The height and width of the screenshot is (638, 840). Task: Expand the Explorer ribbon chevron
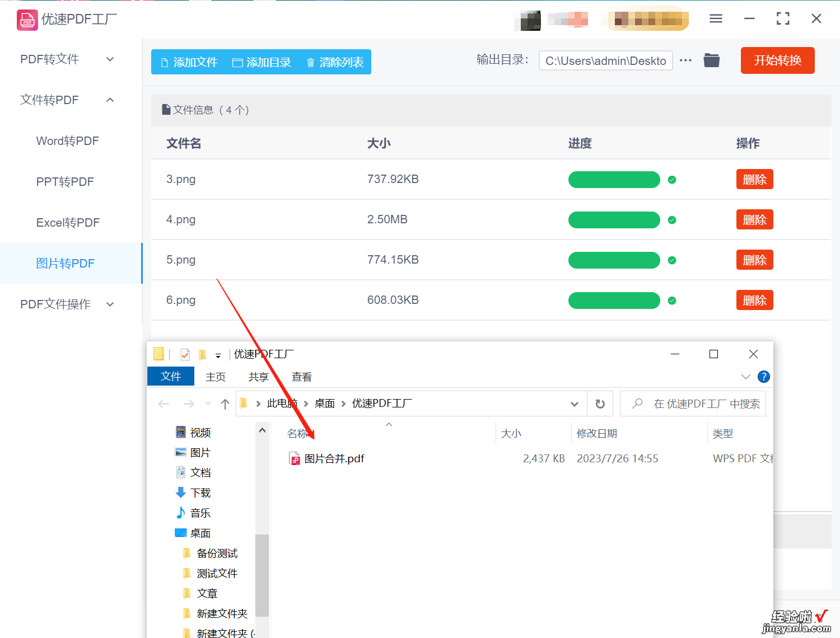point(745,377)
